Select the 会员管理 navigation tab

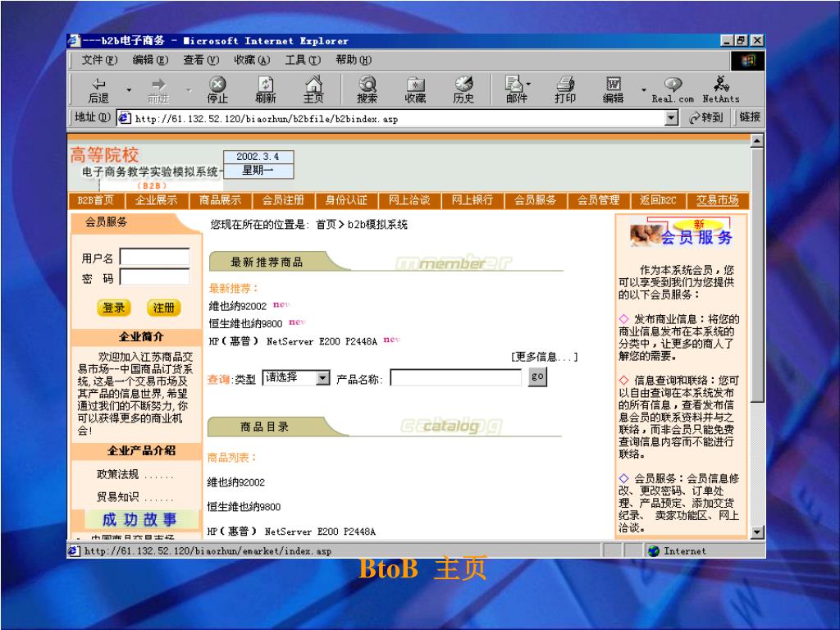coord(598,200)
